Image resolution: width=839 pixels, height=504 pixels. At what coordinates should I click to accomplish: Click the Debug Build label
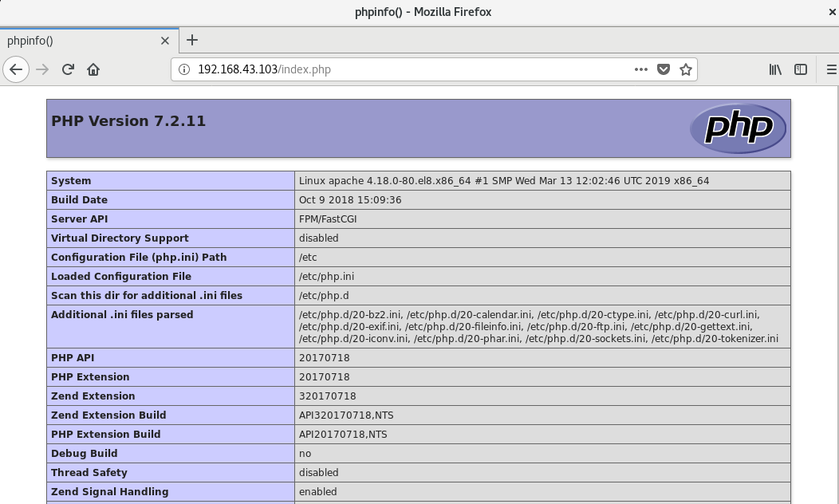(84, 454)
